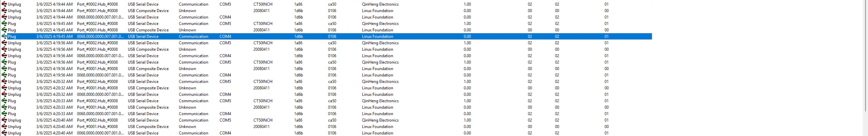Select 3/6/2025 4:20:33 AM in Port_#0002.Hub_#0008 Plug row

coord(54,101)
